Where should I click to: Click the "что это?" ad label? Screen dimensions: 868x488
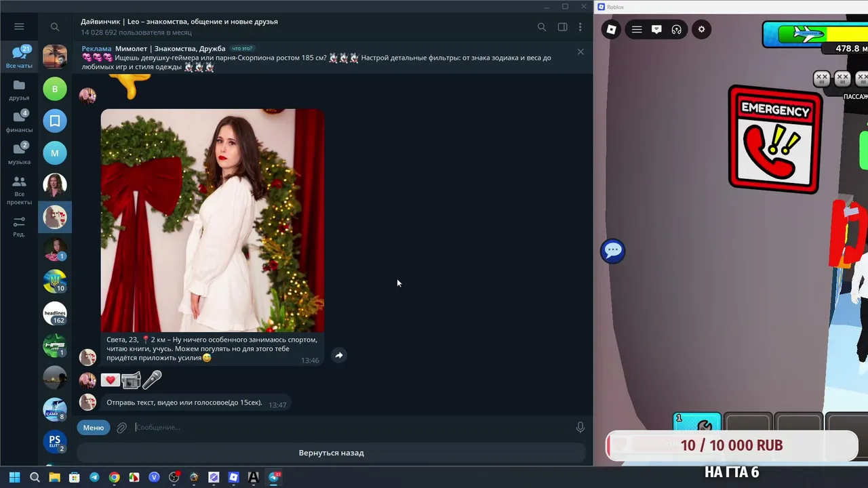[242, 49]
